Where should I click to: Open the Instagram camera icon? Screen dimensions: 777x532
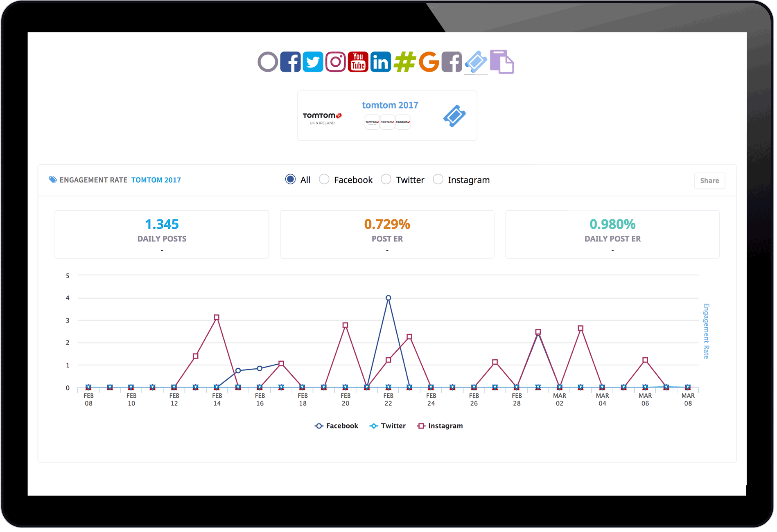336,62
